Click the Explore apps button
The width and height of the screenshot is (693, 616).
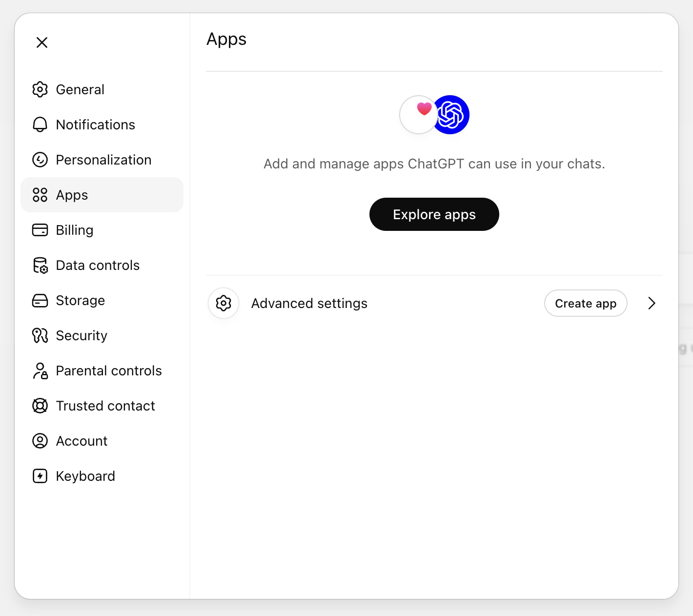434,214
